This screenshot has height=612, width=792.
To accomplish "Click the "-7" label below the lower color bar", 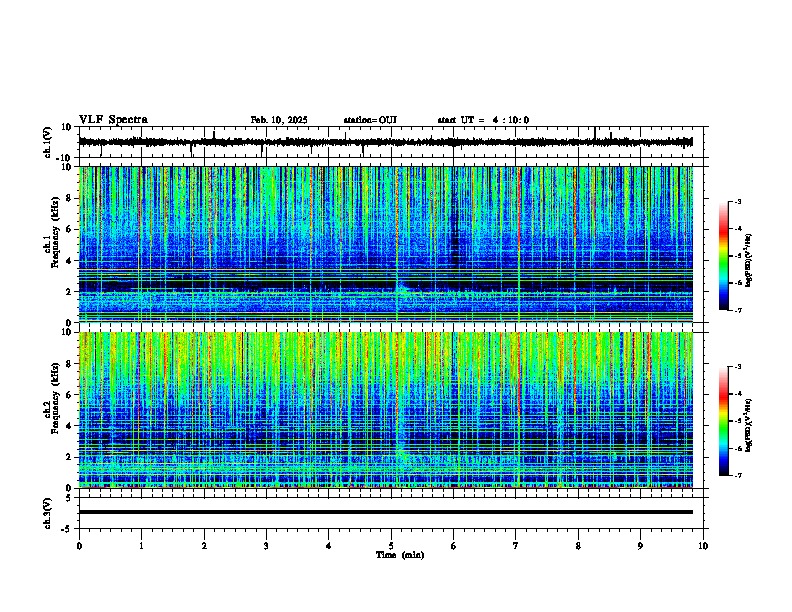I will (738, 476).
